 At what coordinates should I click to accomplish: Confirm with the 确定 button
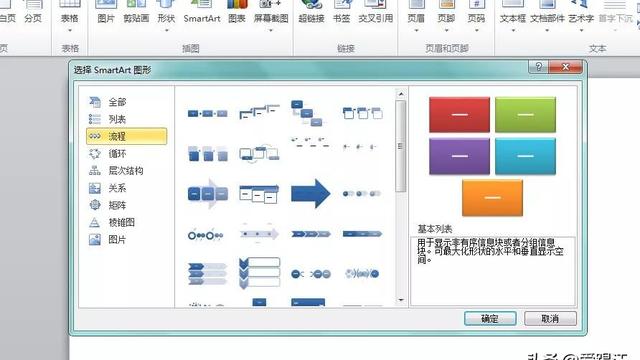(x=490, y=319)
